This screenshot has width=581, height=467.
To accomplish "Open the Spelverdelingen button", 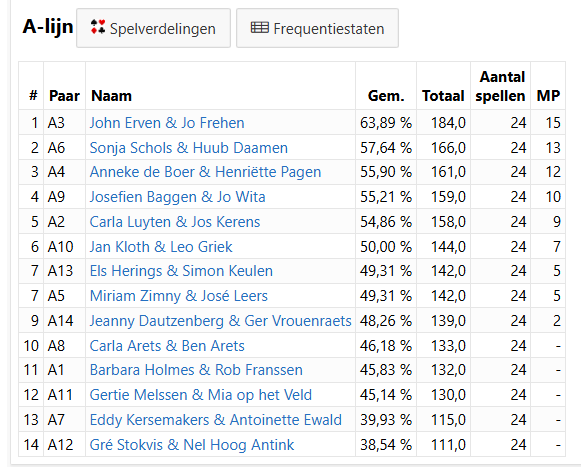I will (153, 28).
